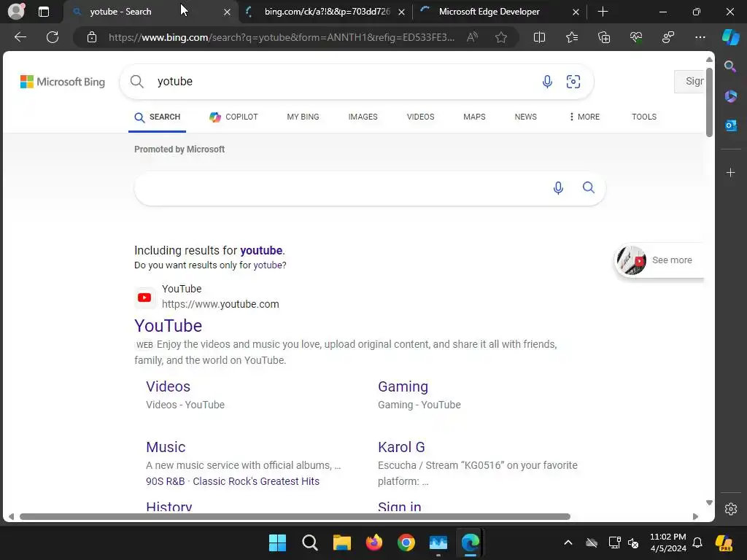Switch to the yotube - Search tab
Image resolution: width=747 pixels, height=560 pixels.
150,12
